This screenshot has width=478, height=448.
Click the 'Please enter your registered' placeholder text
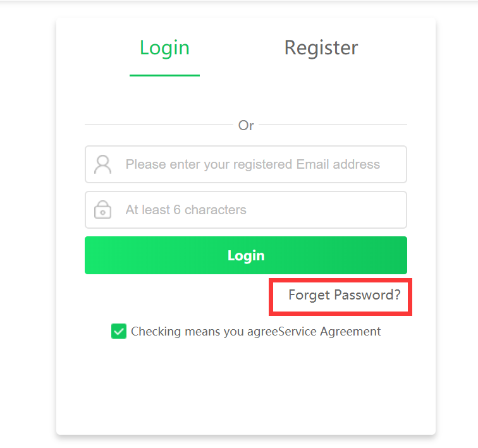pyautogui.click(x=209, y=164)
